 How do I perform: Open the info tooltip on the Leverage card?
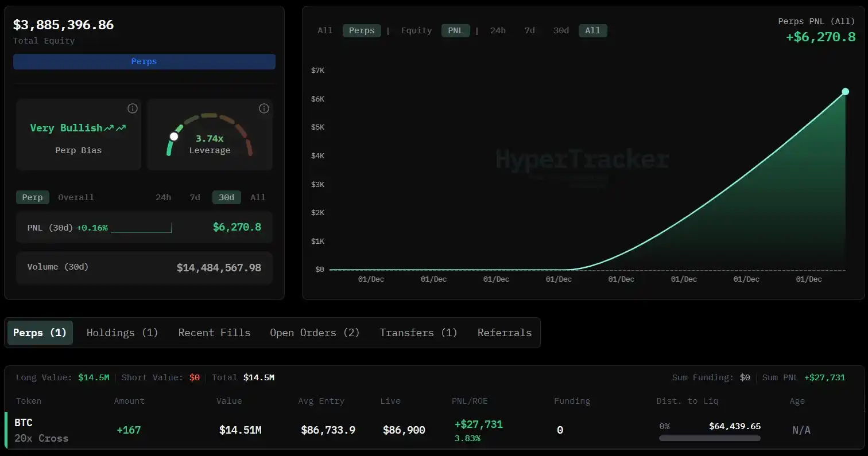[263, 108]
